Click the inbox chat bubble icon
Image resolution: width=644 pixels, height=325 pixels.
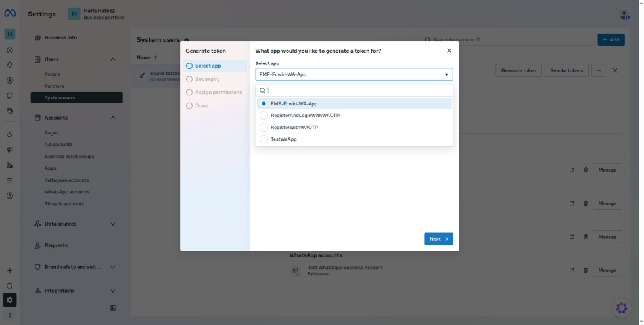[x=10, y=95]
